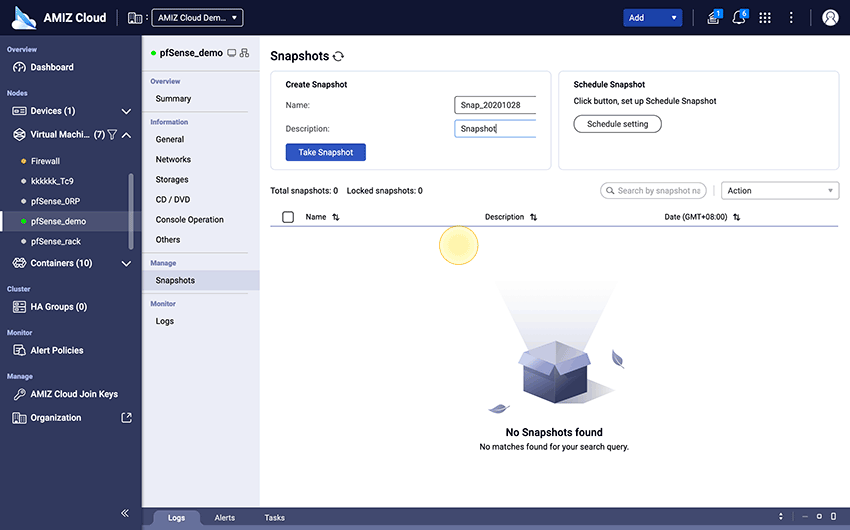Screen dimensions: 850x530
Task: Sort snapshots by Name column
Action: tap(336, 217)
